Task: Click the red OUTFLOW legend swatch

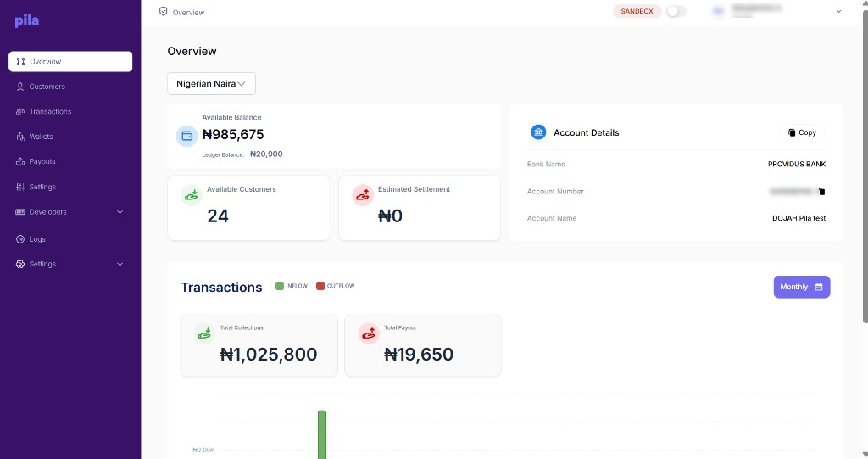Action: point(320,286)
